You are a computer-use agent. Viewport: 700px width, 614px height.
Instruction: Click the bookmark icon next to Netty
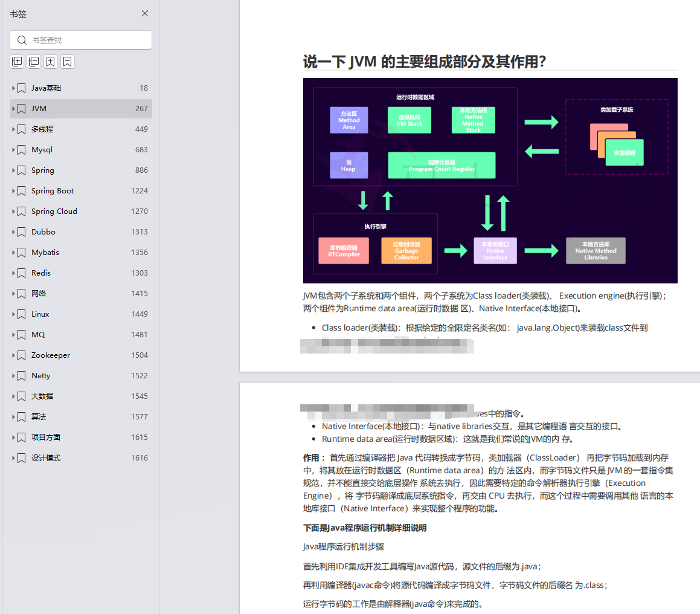coord(22,376)
